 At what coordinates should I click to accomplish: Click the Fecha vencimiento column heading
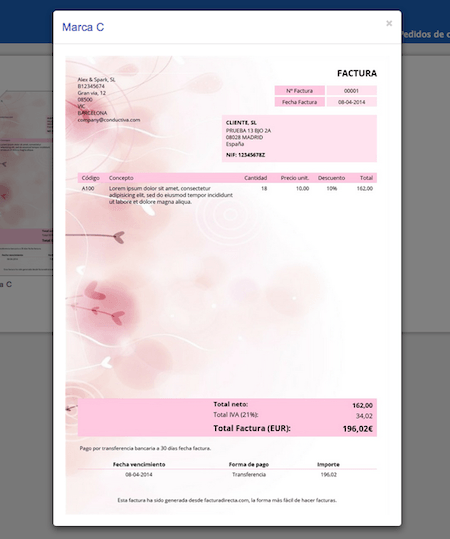click(139, 464)
